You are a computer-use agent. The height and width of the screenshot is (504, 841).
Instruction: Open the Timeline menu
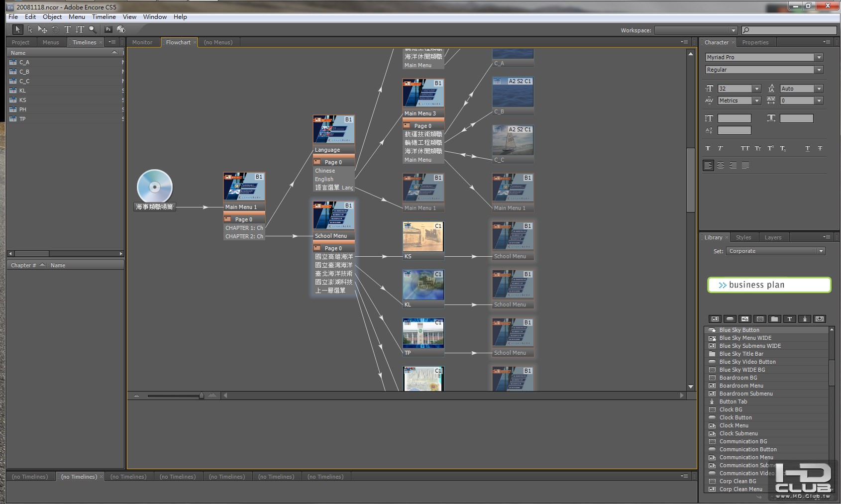104,16
